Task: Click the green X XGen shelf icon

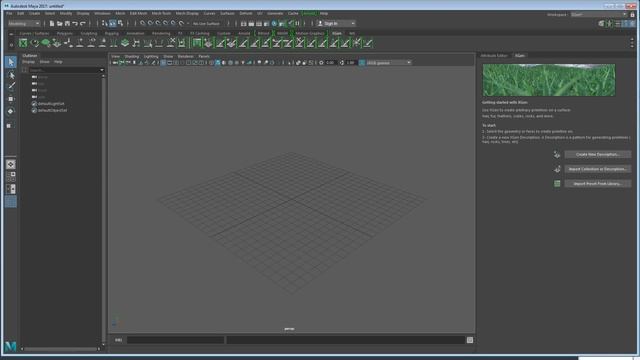Action: [x=23, y=43]
